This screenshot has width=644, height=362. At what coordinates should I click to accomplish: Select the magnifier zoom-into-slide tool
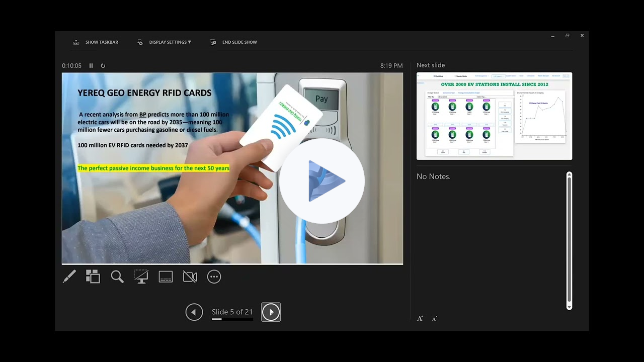pyautogui.click(x=117, y=277)
